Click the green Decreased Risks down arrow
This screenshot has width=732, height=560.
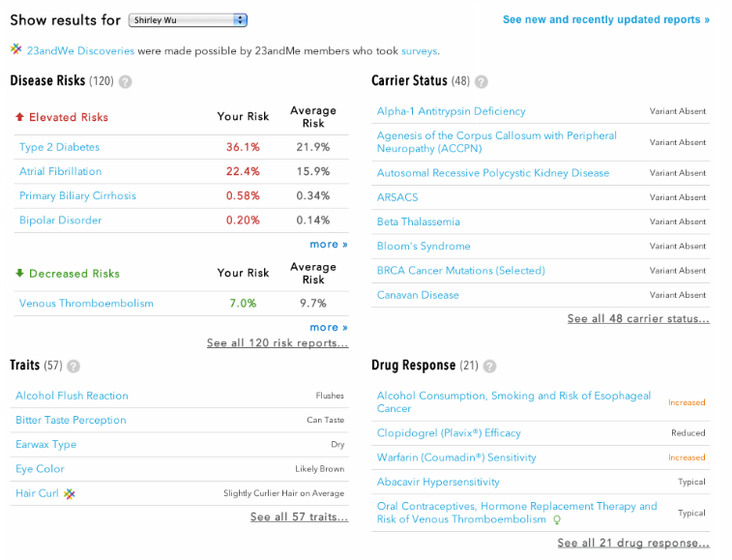[19, 273]
